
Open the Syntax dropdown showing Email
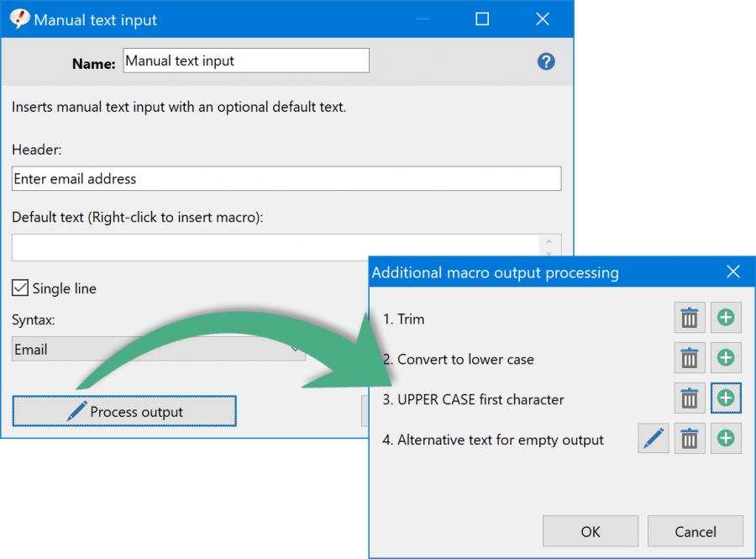point(159,349)
